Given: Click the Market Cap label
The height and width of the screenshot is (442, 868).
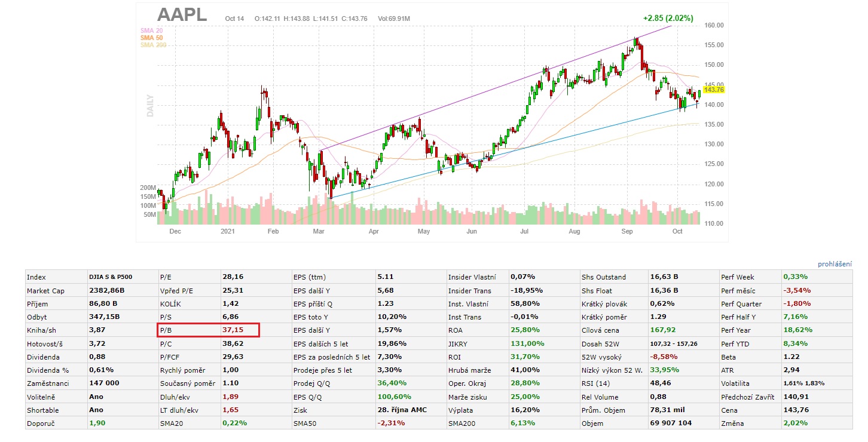Looking at the screenshot, I should (45, 291).
